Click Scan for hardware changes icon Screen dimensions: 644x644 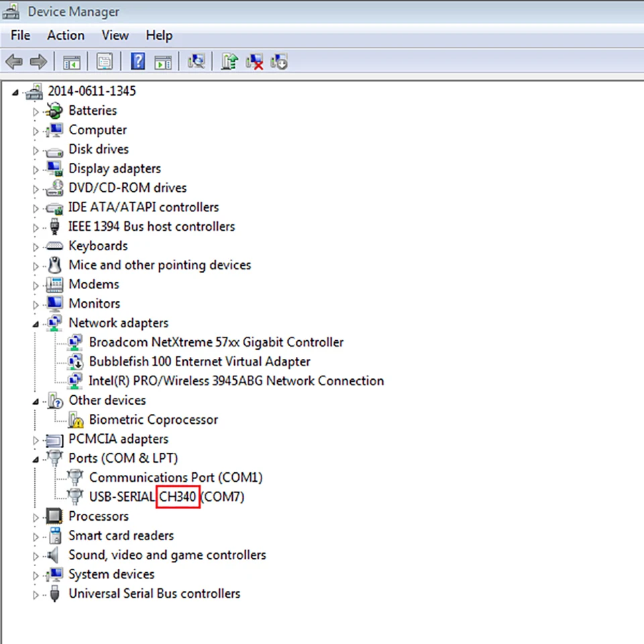pos(196,62)
